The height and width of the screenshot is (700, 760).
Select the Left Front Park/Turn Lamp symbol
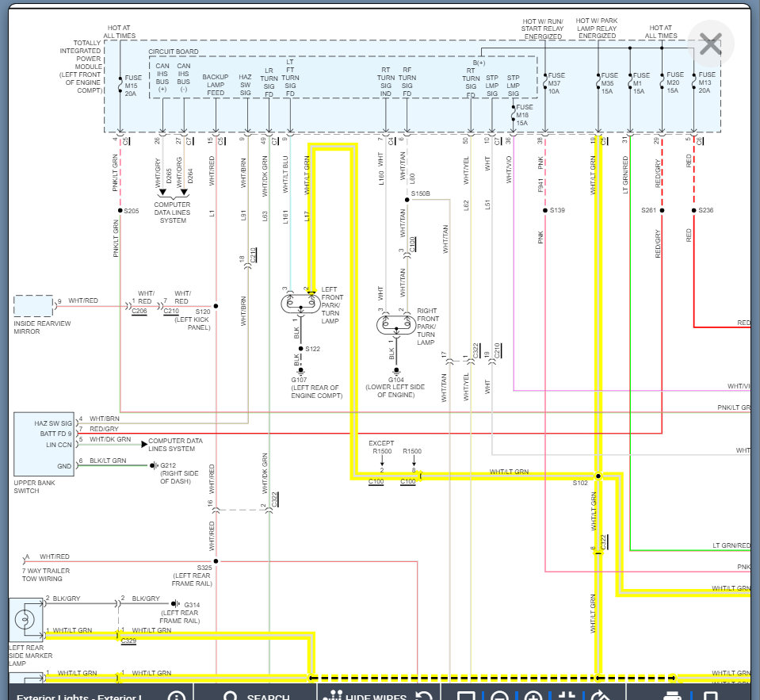click(300, 304)
